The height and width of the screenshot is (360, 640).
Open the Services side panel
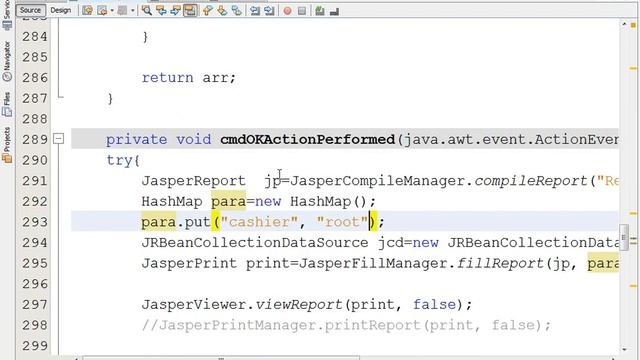(7, 15)
